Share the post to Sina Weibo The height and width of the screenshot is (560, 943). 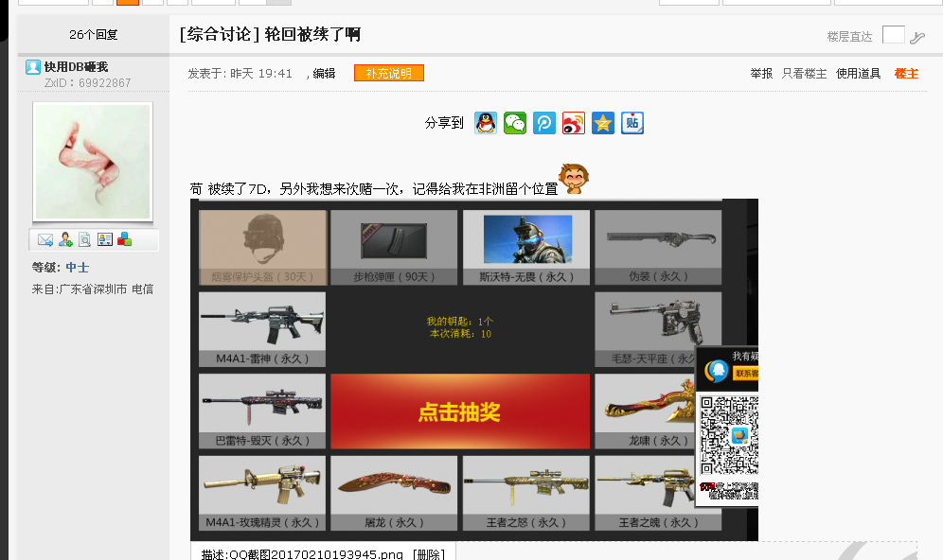click(574, 123)
